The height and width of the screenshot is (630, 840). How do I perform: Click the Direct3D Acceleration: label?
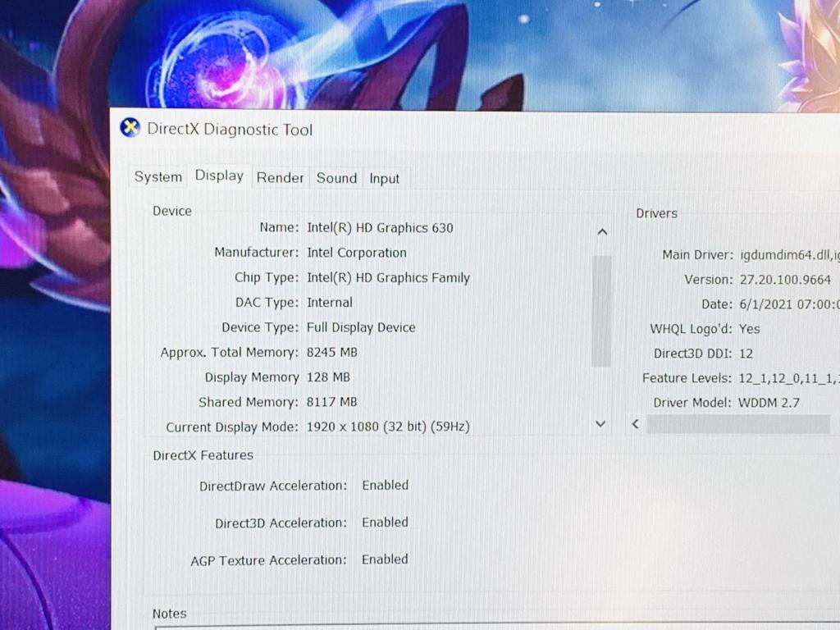tap(281, 523)
